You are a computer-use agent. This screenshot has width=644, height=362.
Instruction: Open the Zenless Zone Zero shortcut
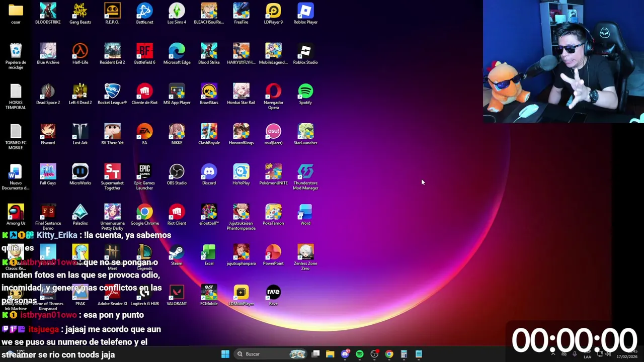(305, 257)
